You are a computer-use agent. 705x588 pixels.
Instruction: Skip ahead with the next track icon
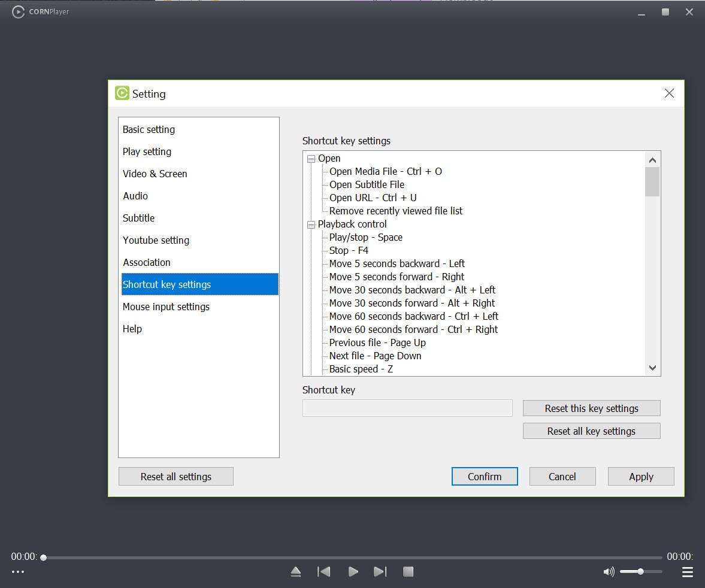pos(380,571)
